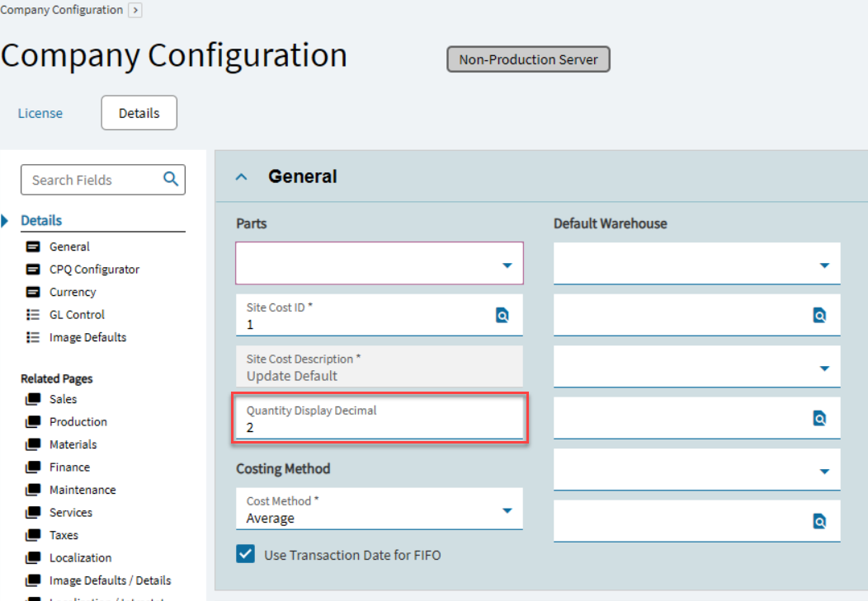Image resolution: width=868 pixels, height=601 pixels.
Task: Open the Taxes related page
Action: coord(64,535)
